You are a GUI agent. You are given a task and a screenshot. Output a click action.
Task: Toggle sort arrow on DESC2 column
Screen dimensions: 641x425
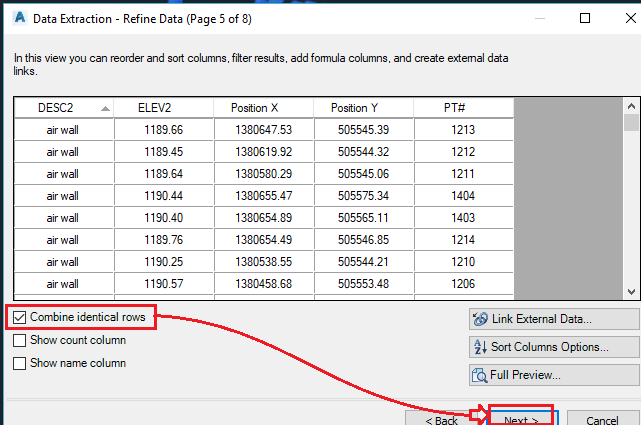tap(105, 108)
